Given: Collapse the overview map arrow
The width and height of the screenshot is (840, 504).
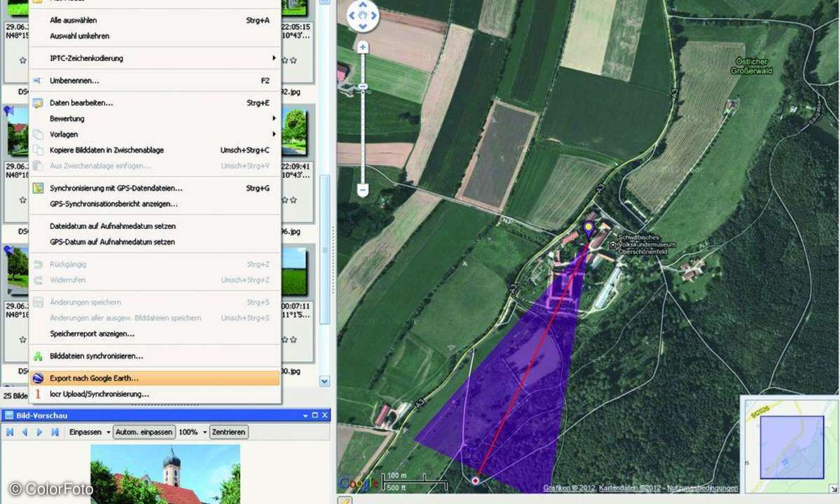Looking at the screenshot, I should [x=834, y=489].
